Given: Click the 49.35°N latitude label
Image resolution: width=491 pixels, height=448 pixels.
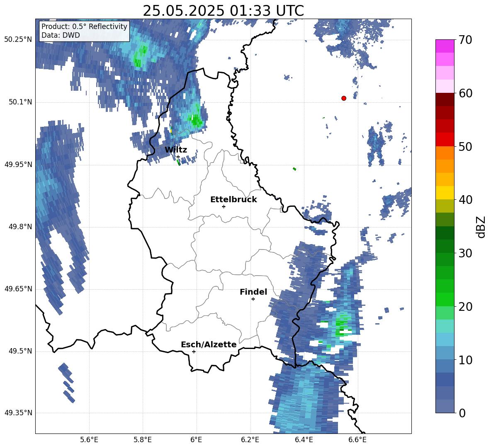Looking at the screenshot, I should (18, 413).
